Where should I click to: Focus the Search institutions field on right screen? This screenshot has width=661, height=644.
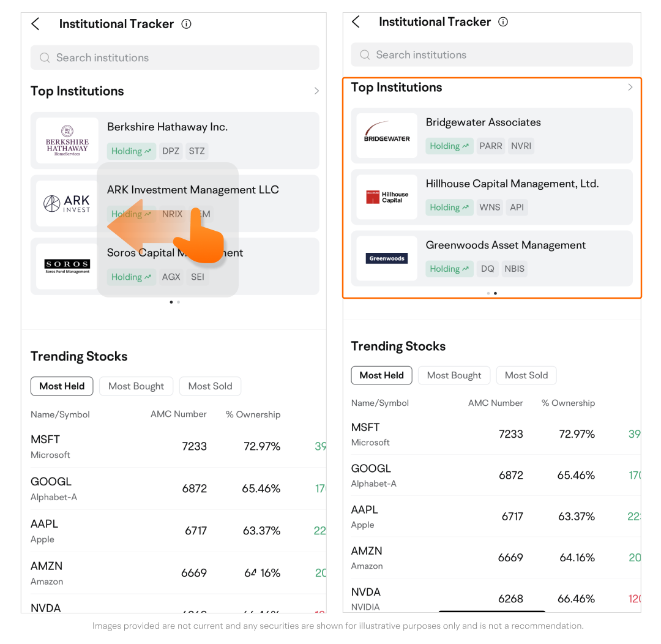click(x=491, y=55)
